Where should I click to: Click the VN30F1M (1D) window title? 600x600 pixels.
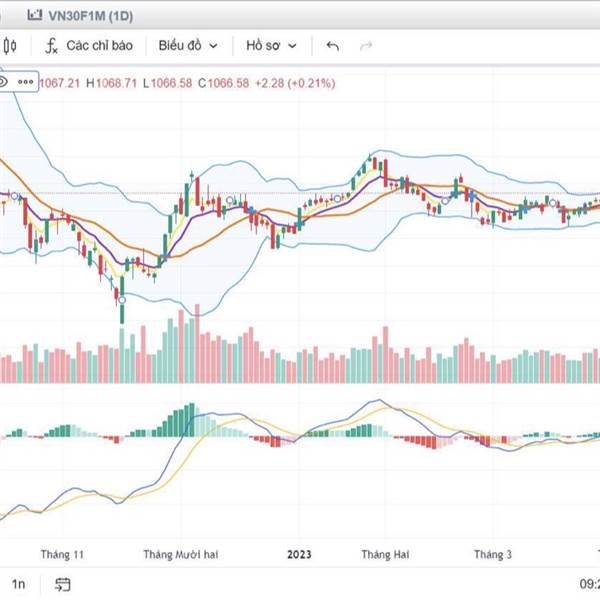(x=93, y=14)
